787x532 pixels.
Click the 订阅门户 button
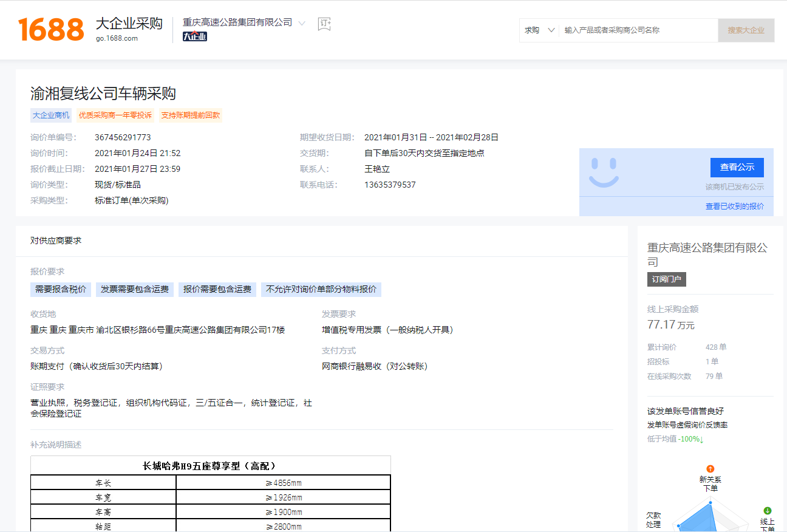click(x=667, y=279)
